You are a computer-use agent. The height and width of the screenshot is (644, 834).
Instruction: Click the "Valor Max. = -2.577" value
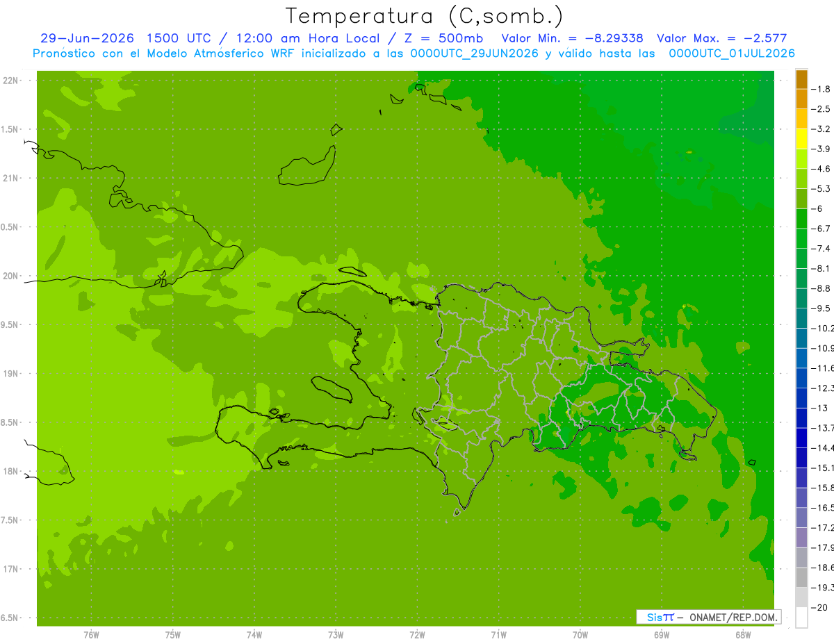pyautogui.click(x=721, y=38)
